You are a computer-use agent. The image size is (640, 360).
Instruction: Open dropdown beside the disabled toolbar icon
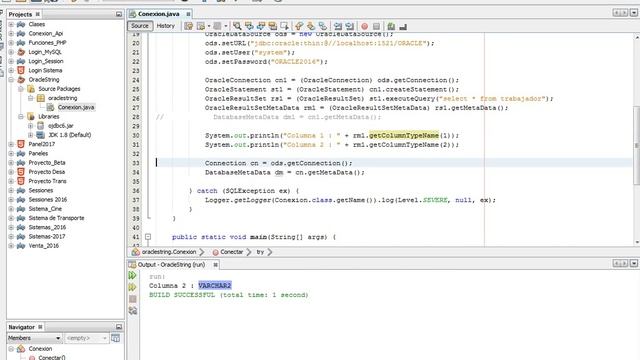225,26
